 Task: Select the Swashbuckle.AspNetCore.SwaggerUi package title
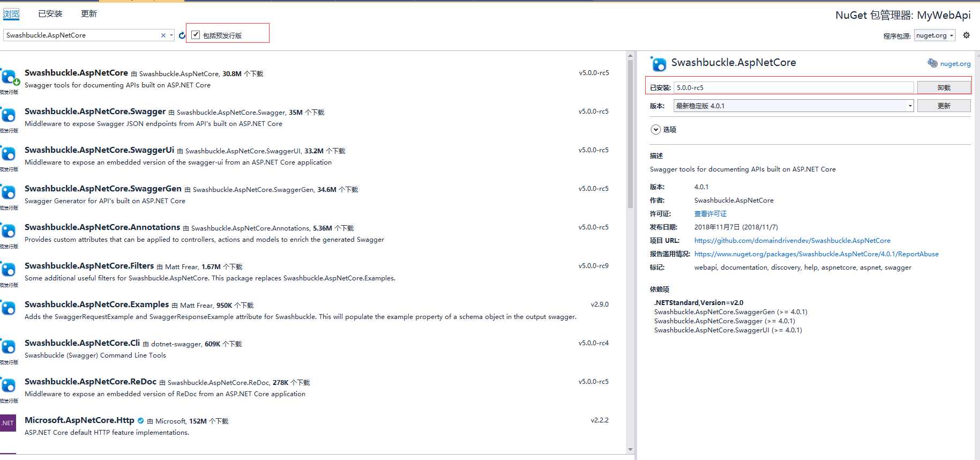click(x=99, y=150)
